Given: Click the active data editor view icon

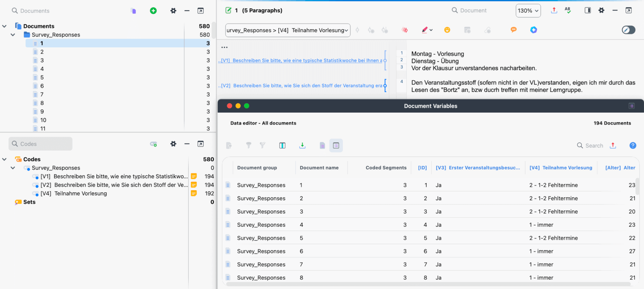Looking at the screenshot, I should tap(336, 145).
